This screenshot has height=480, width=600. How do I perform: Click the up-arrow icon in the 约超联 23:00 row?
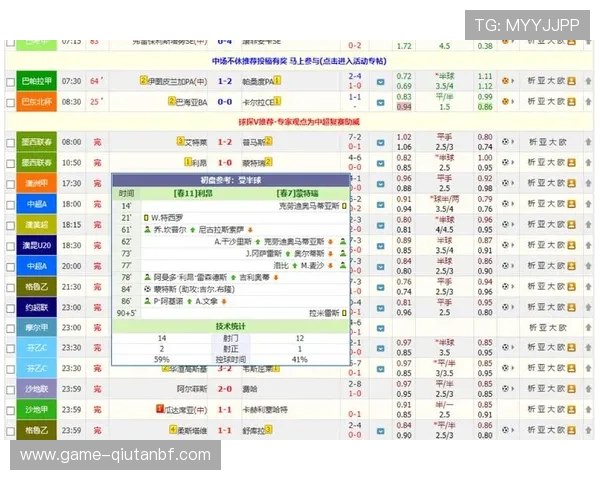(x=588, y=307)
